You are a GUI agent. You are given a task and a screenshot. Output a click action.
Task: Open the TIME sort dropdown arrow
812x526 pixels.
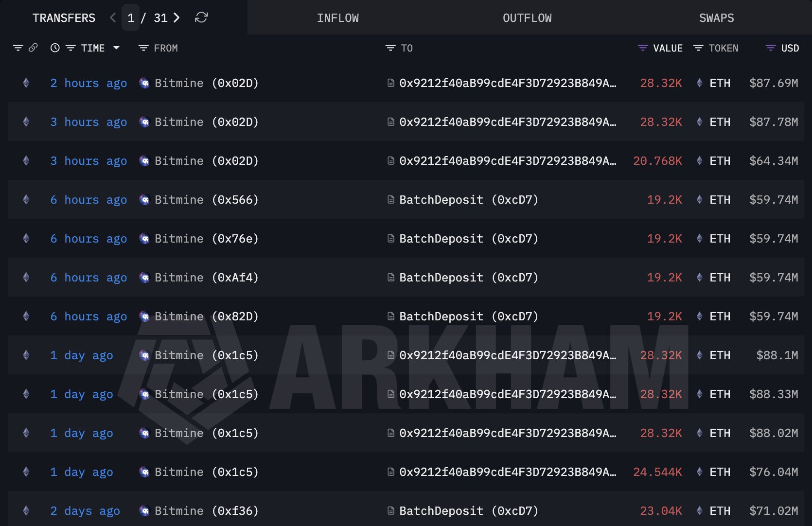(x=116, y=48)
